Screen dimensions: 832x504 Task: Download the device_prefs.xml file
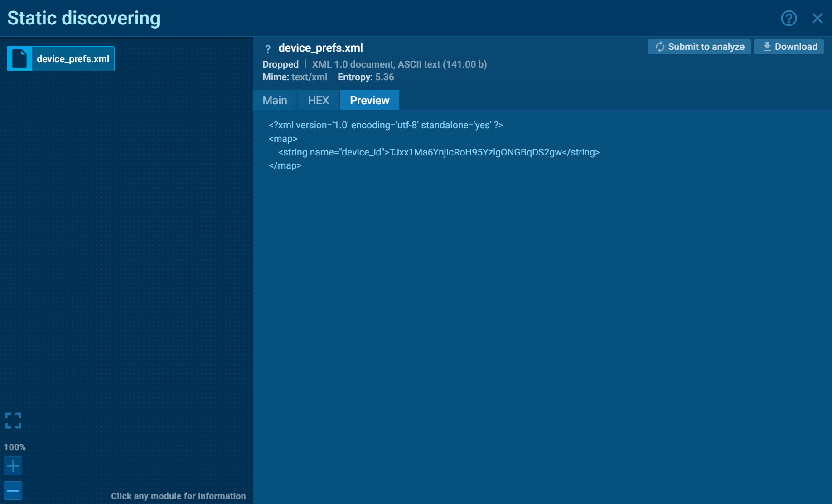789,47
